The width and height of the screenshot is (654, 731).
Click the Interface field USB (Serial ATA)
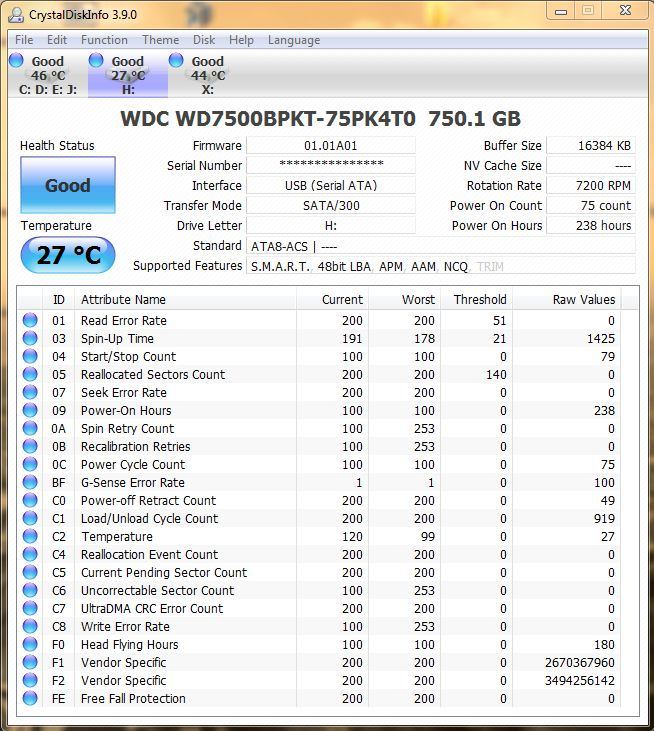[x=330, y=185]
